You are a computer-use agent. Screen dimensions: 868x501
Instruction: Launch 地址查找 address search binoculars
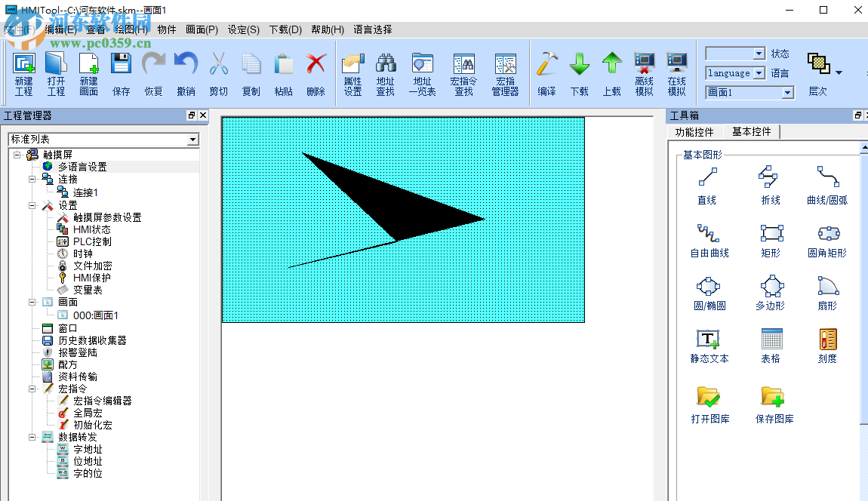tap(385, 74)
